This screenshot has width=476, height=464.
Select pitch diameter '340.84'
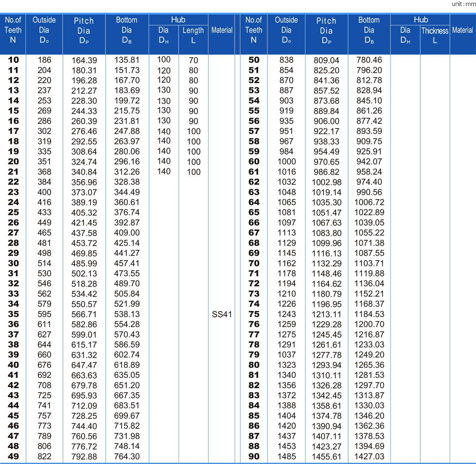pyautogui.click(x=84, y=172)
